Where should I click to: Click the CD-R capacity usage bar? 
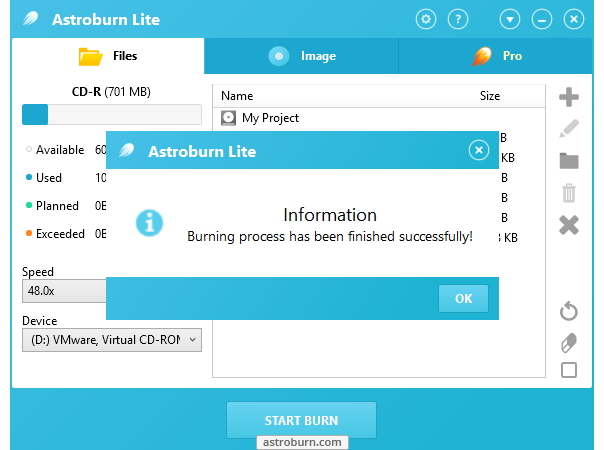[111, 114]
